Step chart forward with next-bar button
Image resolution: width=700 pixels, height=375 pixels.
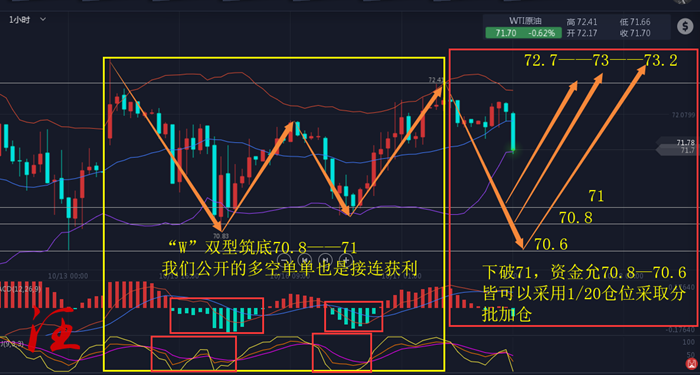click(326, 259)
